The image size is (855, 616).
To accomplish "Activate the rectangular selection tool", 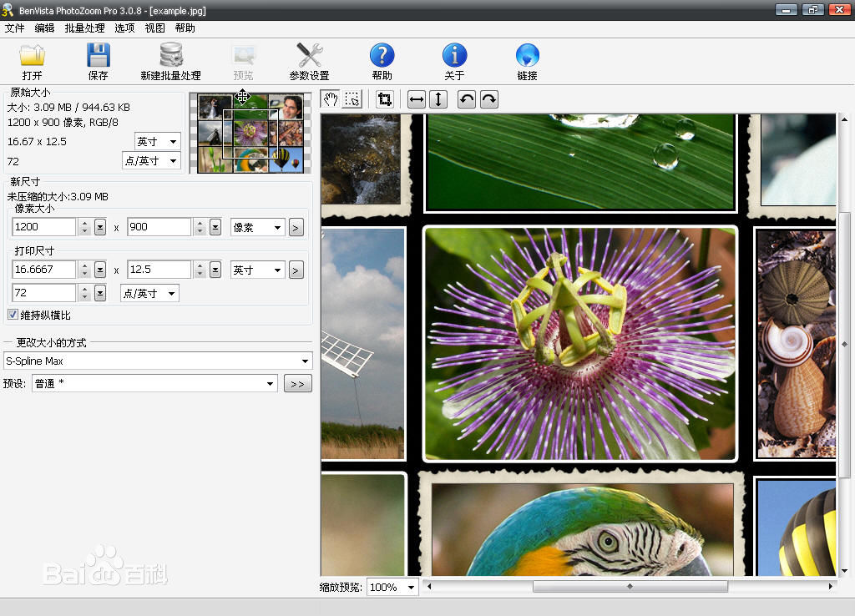I will click(354, 99).
